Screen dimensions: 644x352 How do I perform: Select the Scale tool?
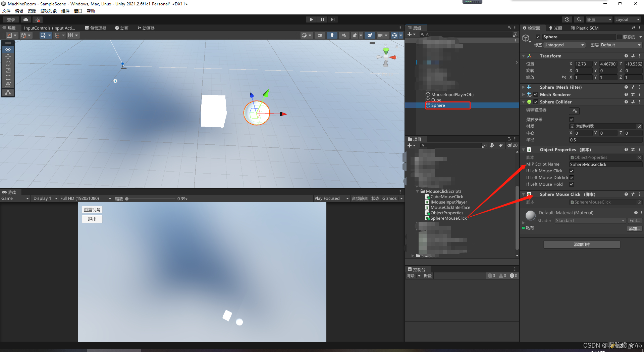(x=8, y=71)
